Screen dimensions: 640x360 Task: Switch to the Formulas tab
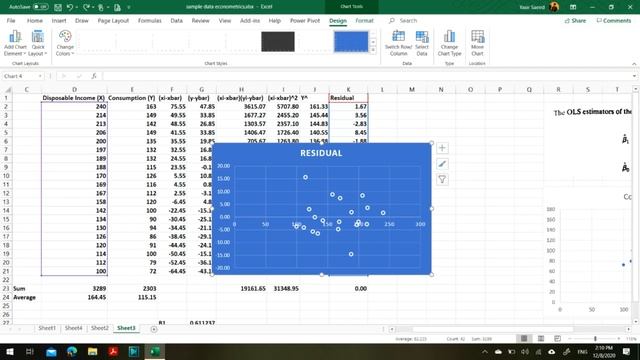[149, 20]
